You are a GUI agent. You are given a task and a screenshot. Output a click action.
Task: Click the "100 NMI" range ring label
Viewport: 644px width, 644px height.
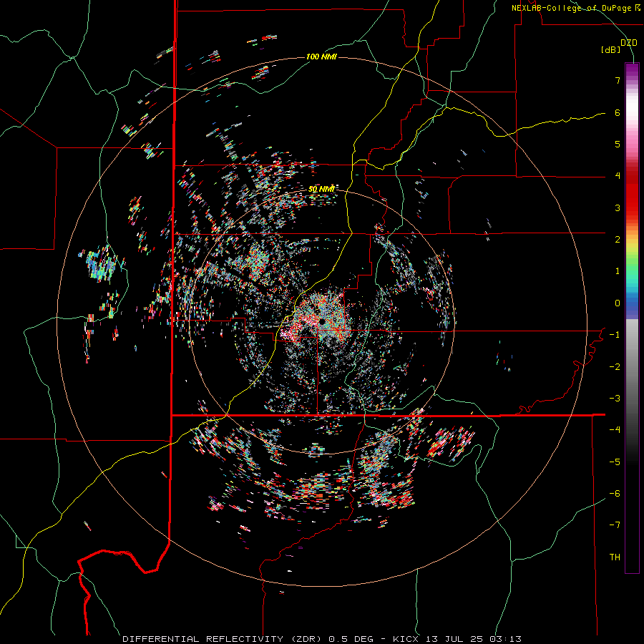[x=321, y=57]
